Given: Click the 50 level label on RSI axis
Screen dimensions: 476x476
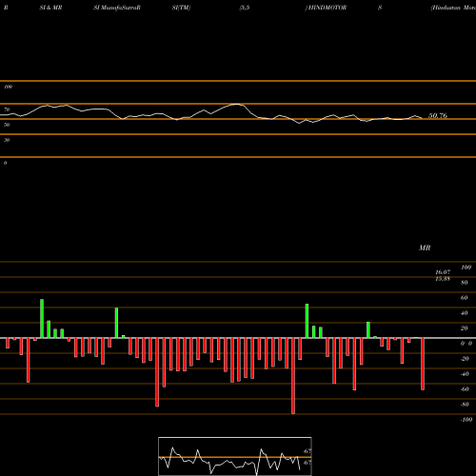Looking at the screenshot, I should (7, 125).
